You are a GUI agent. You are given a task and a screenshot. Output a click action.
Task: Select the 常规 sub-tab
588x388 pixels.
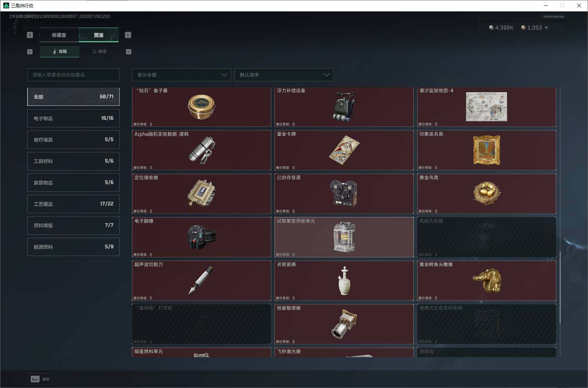pos(59,51)
